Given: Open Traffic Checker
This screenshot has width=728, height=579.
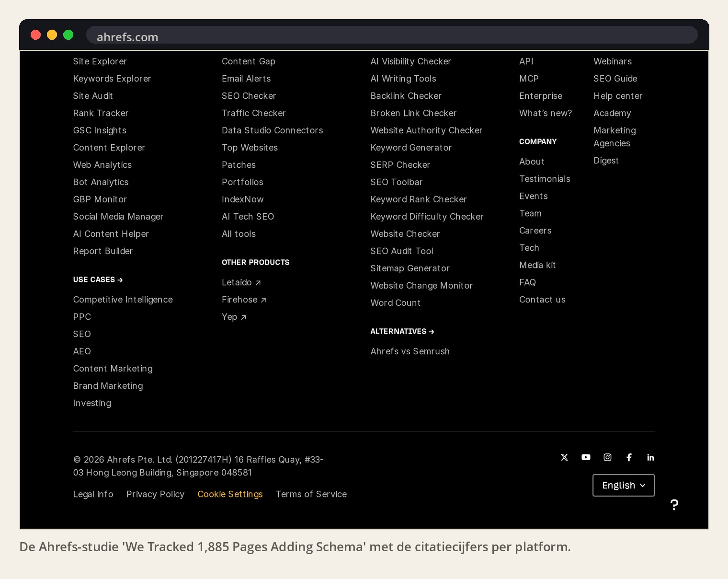Looking at the screenshot, I should (x=254, y=113).
